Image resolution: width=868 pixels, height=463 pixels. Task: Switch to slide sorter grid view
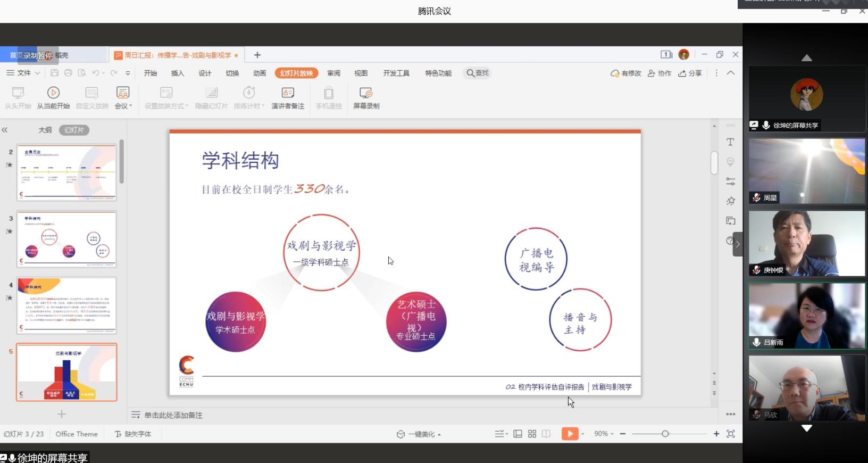pyautogui.click(x=532, y=434)
